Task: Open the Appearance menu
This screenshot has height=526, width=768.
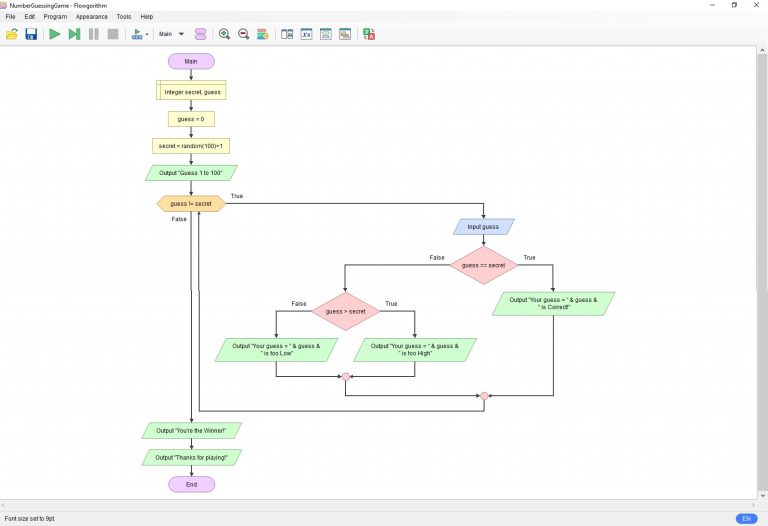Action: tap(91, 17)
